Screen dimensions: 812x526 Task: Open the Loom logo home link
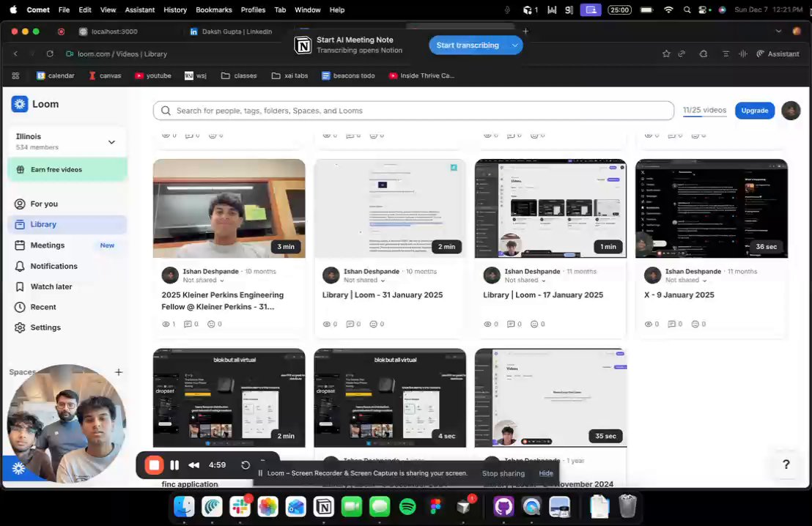[35, 104]
